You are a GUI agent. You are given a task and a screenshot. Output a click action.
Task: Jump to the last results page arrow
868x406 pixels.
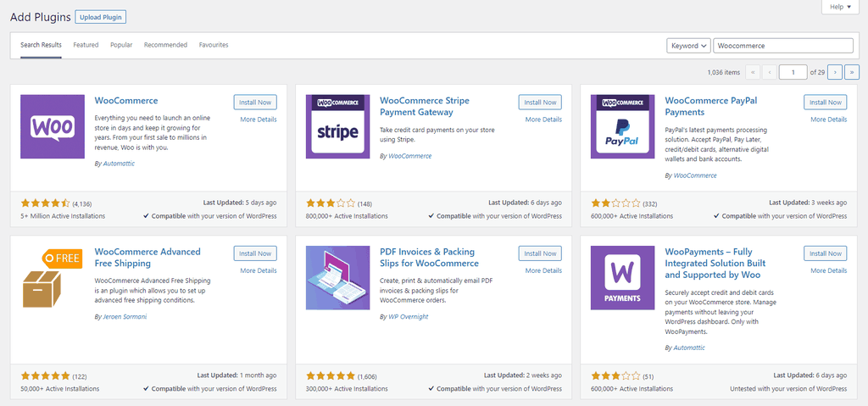(x=852, y=72)
